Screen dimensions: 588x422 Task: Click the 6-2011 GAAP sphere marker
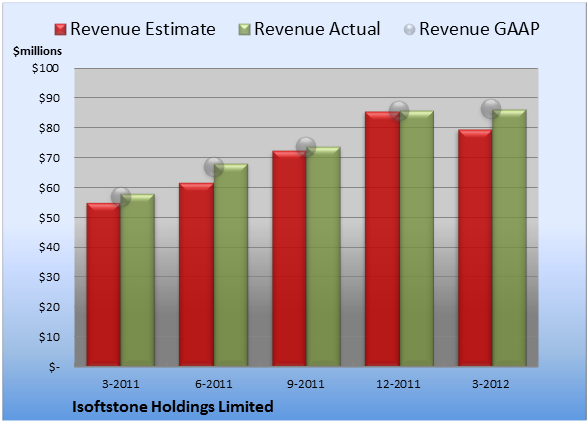pyautogui.click(x=214, y=167)
